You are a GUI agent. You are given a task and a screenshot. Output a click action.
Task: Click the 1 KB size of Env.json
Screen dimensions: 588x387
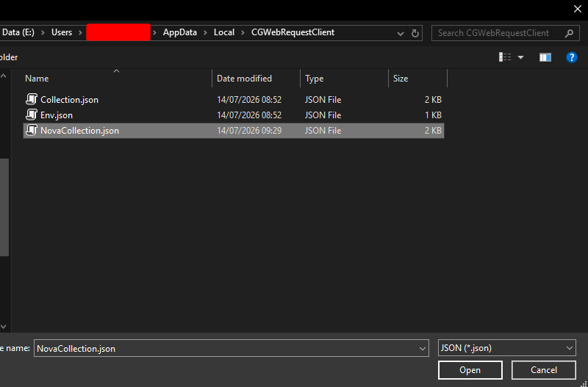coord(433,115)
